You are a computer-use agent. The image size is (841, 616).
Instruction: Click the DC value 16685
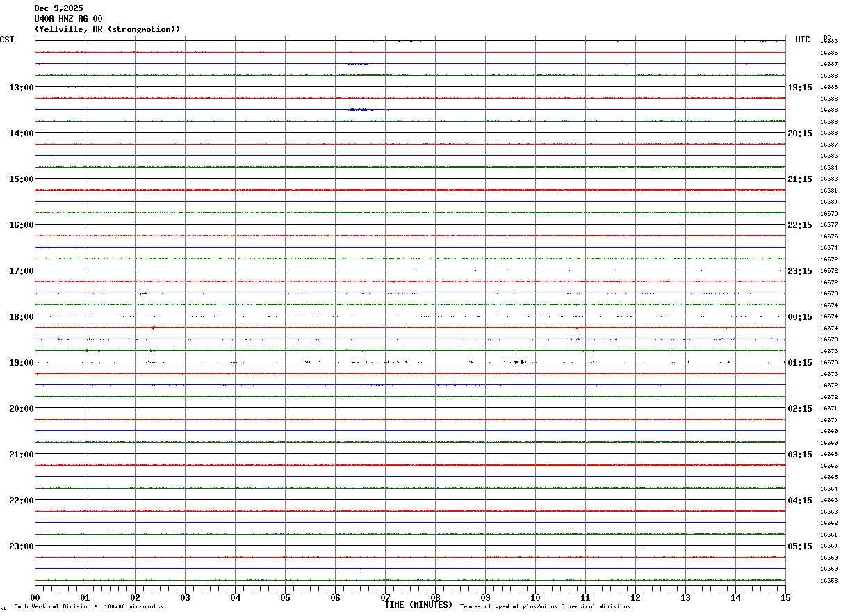[x=828, y=53]
